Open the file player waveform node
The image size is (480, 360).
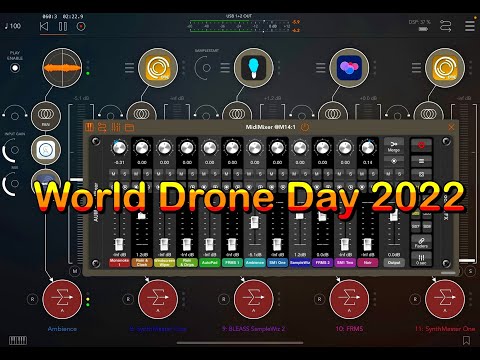[x=62, y=68]
